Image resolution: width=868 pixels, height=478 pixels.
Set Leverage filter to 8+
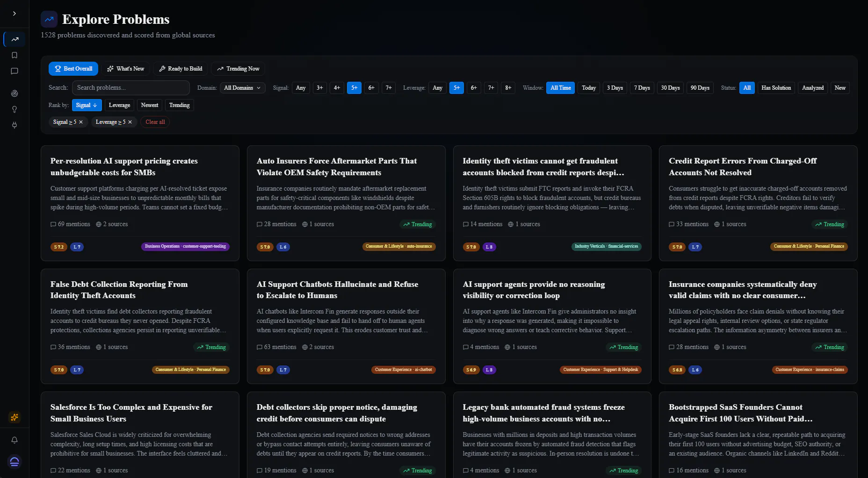coord(508,88)
